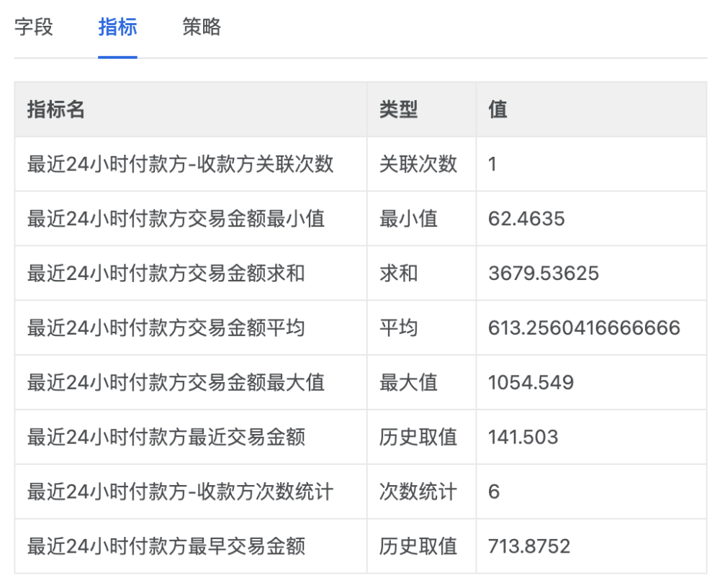This screenshot has width=720, height=588.
Task: Click the value 62.4635
Action: (526, 219)
